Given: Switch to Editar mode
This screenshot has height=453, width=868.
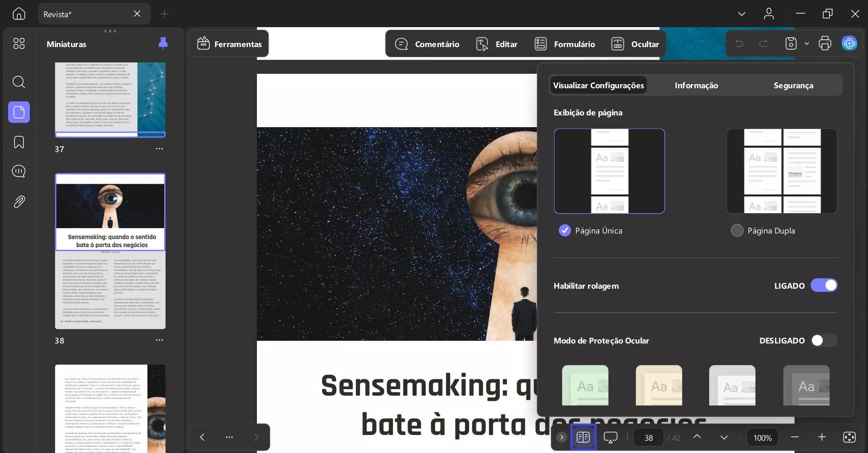Looking at the screenshot, I should 497,44.
